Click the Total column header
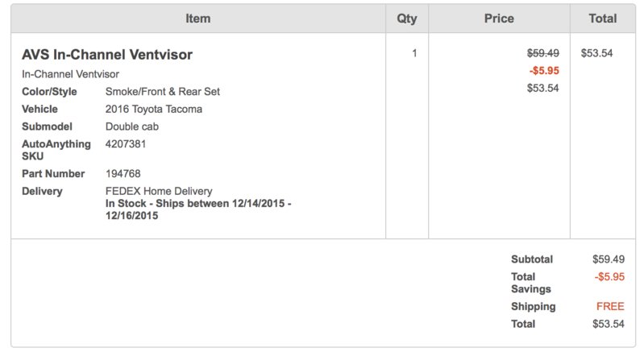The width and height of the screenshot is (644, 352). coord(603,19)
